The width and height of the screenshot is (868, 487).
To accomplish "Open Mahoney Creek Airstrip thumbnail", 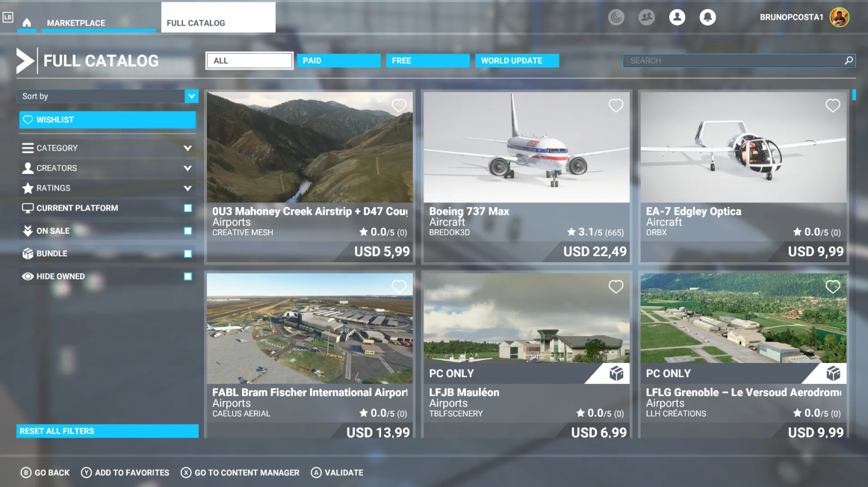I will [309, 147].
